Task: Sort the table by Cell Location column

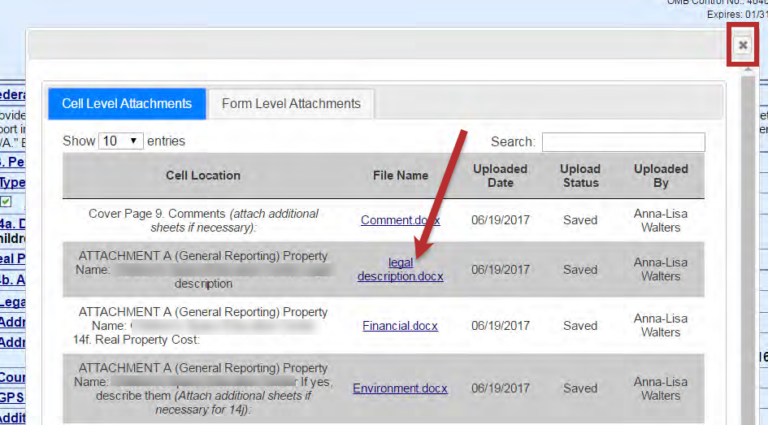Action: pyautogui.click(x=203, y=175)
